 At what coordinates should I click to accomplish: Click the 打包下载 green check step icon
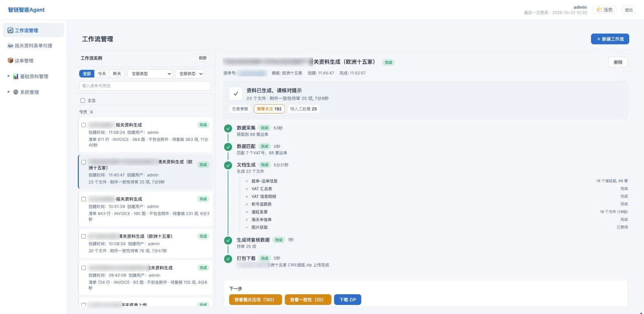[x=228, y=259]
